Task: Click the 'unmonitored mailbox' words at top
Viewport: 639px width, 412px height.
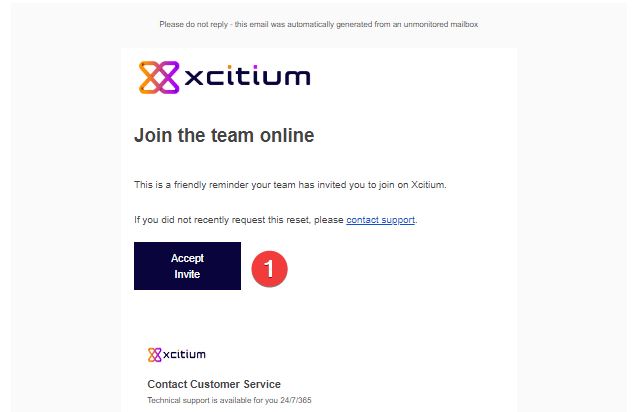Action: click(441, 24)
